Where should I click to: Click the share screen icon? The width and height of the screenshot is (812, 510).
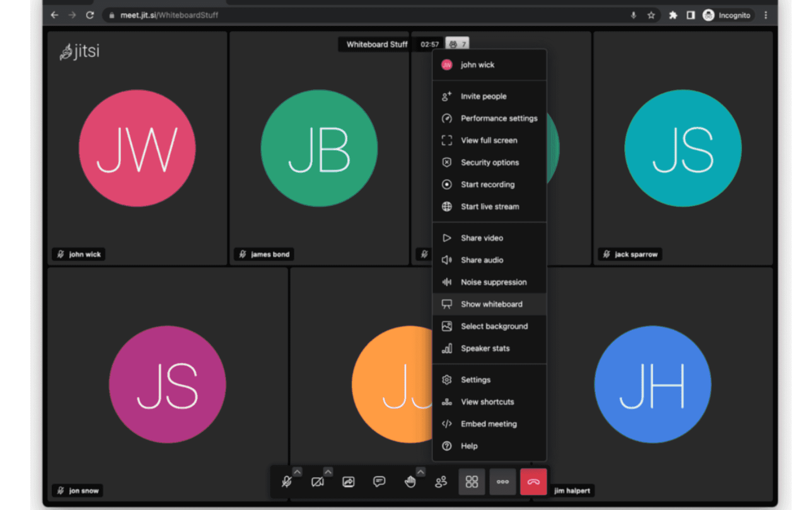(348, 482)
